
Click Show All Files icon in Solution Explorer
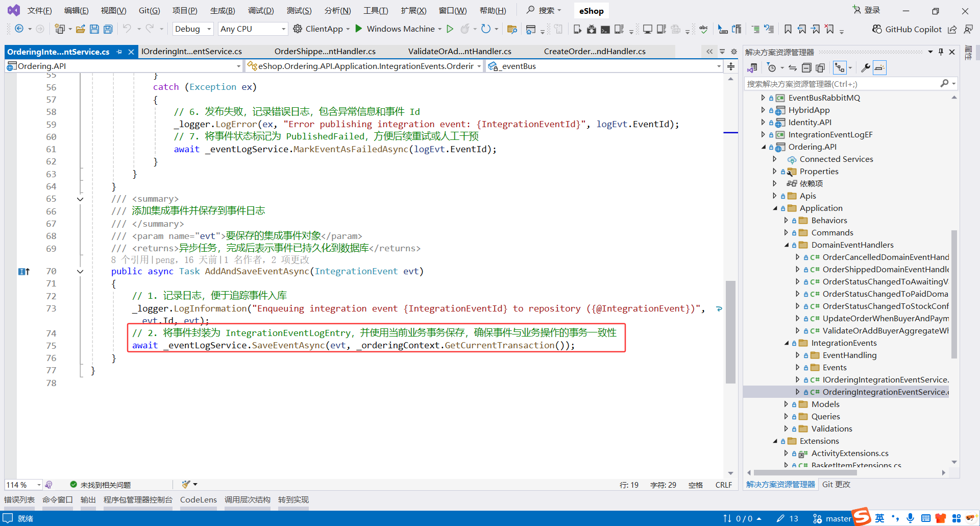coord(820,68)
